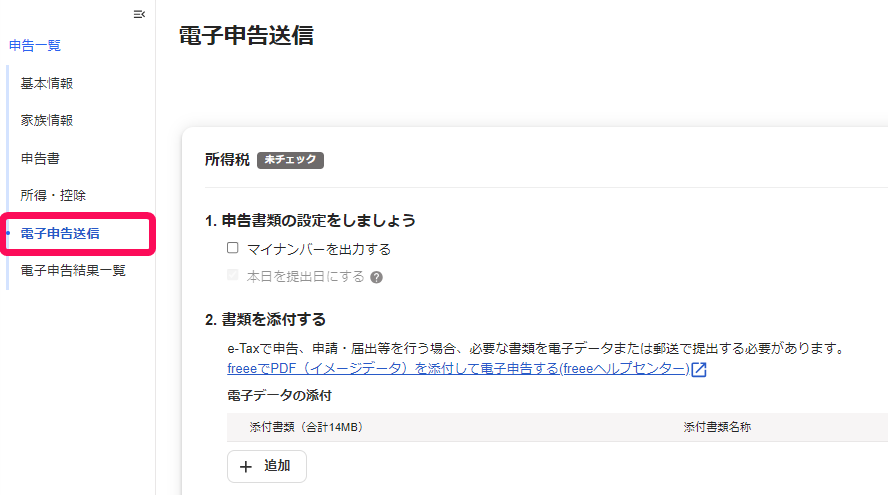Click 添付書類（合計14MB）column header
Image resolution: width=888 pixels, height=495 pixels.
306,427
